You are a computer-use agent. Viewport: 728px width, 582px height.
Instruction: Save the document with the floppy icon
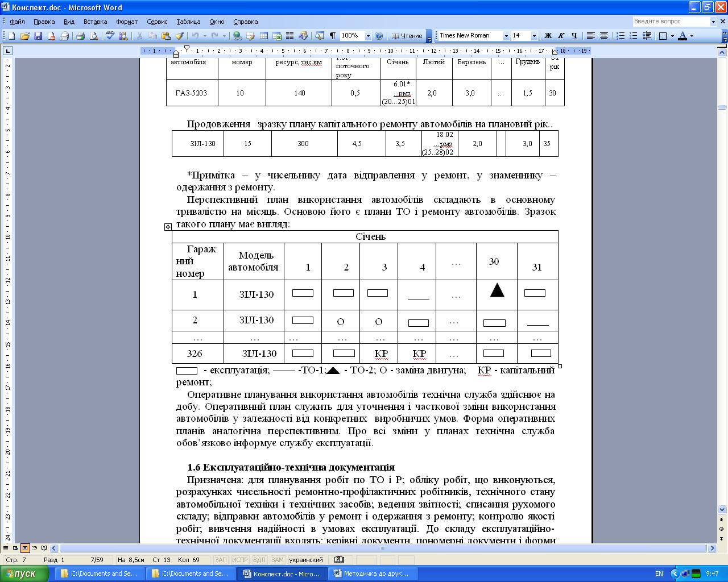(38, 36)
